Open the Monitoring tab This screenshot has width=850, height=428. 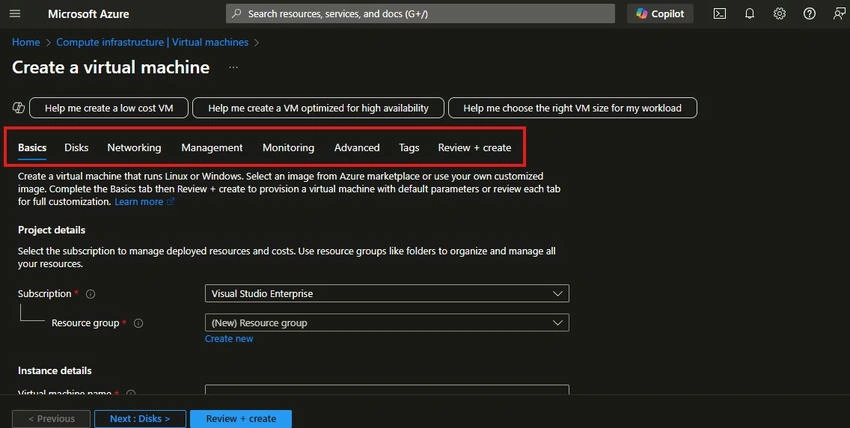pyautogui.click(x=288, y=147)
